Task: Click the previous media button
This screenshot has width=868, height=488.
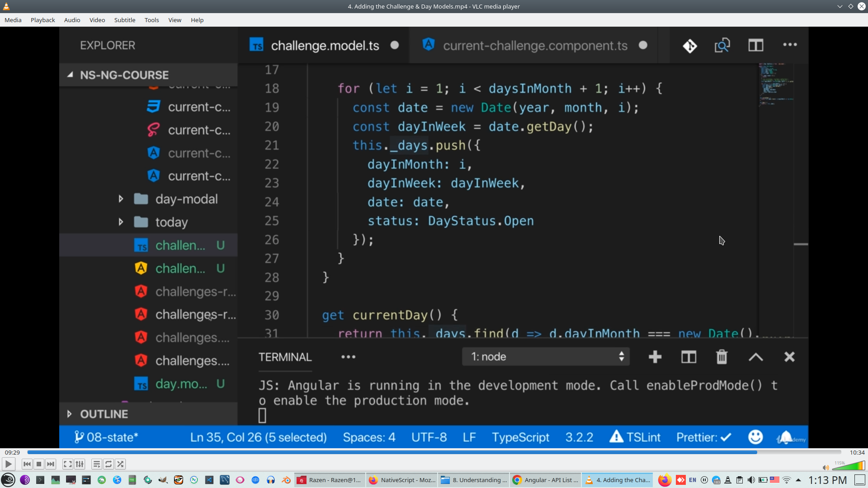Action: [x=27, y=464]
